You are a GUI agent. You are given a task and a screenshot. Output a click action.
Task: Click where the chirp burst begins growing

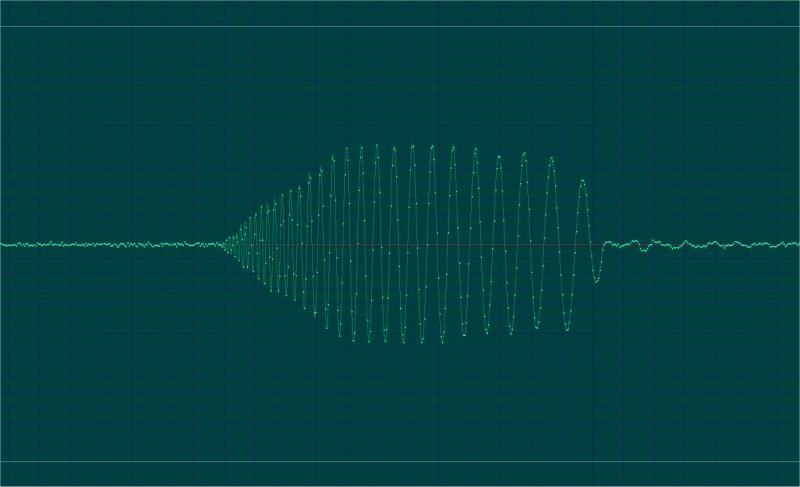tap(223, 245)
